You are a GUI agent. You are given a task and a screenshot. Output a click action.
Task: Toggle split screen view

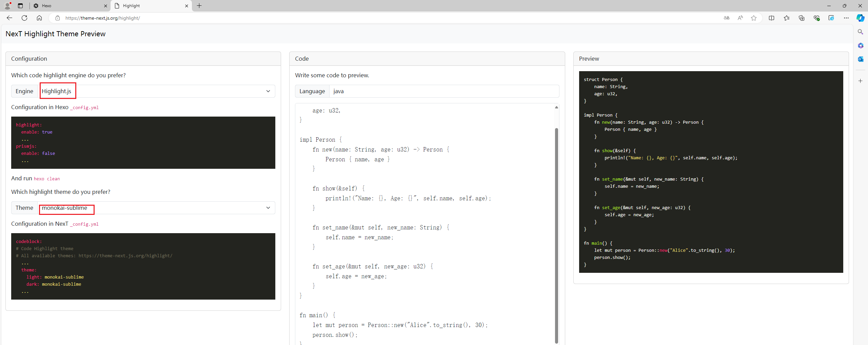(772, 18)
